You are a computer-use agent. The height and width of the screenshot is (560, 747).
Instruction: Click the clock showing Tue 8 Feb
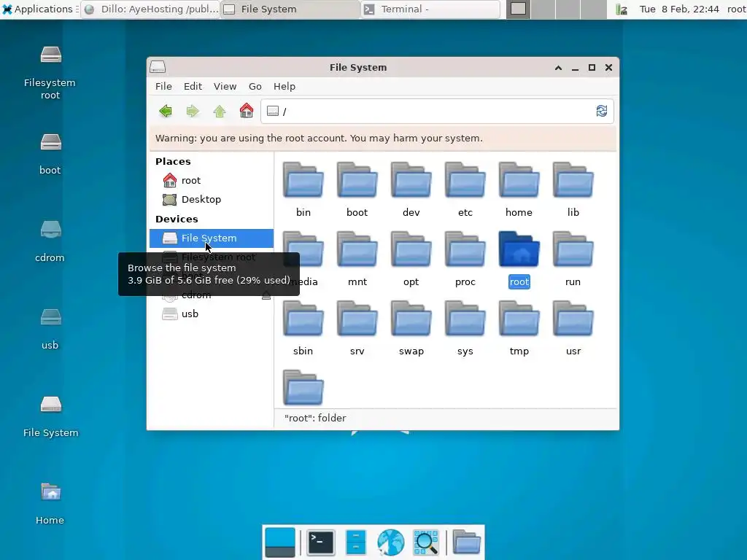(679, 9)
